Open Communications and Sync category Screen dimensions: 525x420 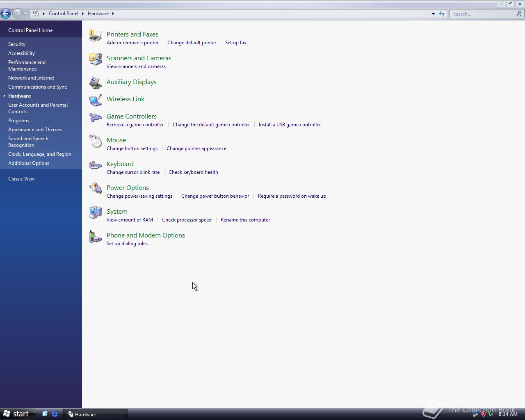(37, 87)
